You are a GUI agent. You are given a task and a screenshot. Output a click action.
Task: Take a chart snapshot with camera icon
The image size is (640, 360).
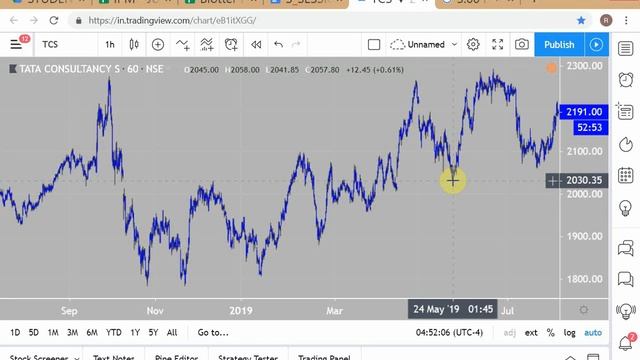(x=522, y=44)
